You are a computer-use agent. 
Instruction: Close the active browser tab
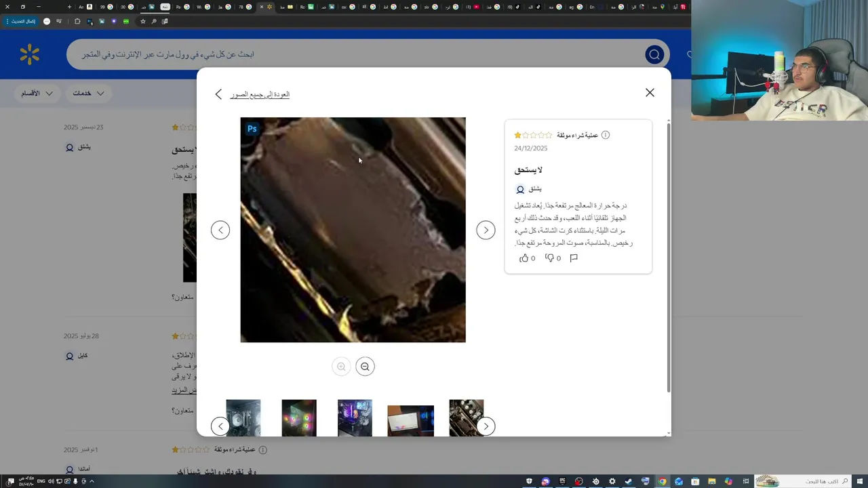tap(262, 7)
